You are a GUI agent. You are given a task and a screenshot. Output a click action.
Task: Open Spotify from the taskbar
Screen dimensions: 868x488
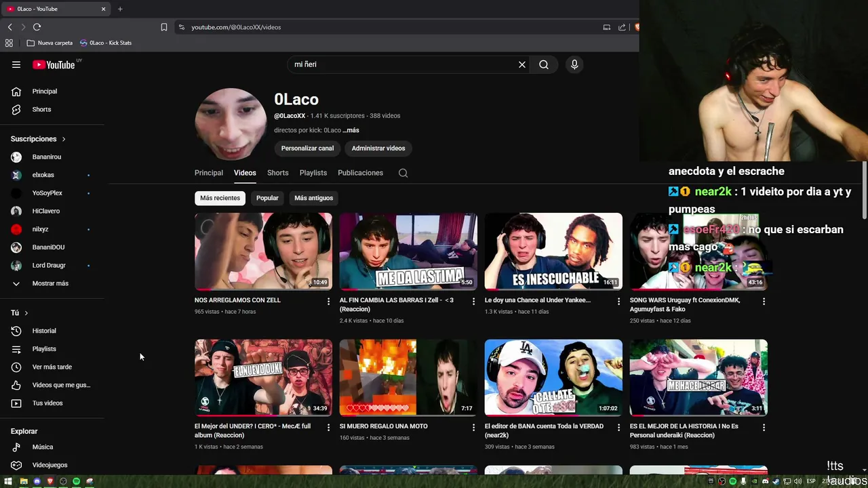tap(76, 481)
